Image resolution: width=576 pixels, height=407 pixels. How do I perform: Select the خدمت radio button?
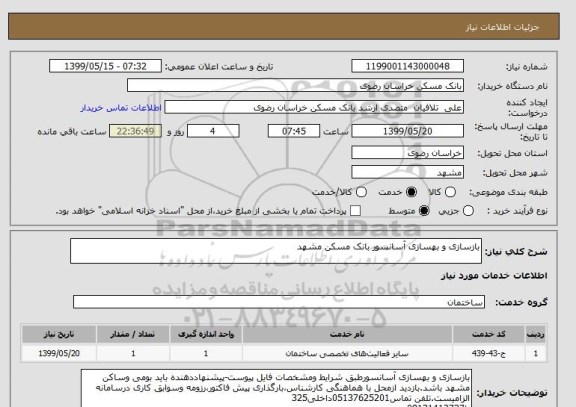pyautogui.click(x=411, y=192)
